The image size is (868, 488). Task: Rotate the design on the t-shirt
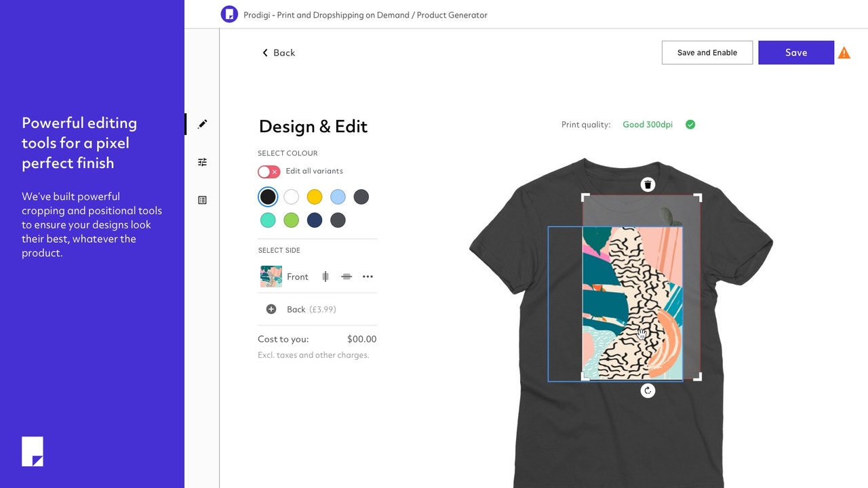coord(648,390)
